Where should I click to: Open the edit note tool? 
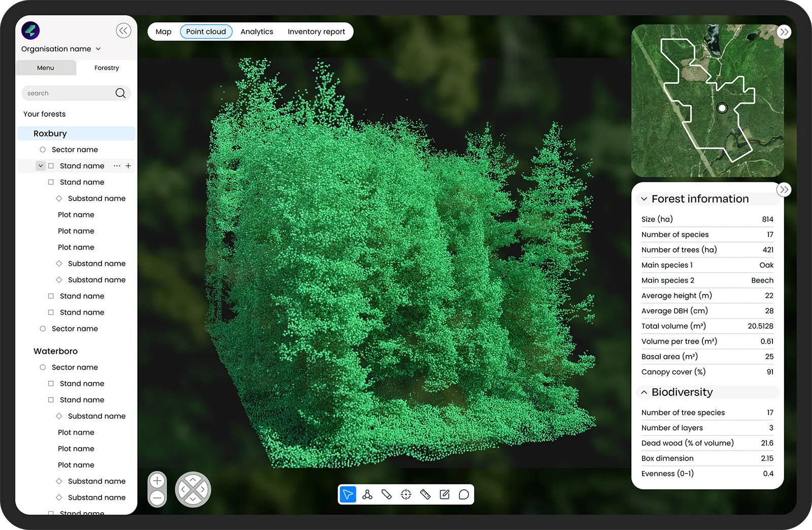click(445, 494)
